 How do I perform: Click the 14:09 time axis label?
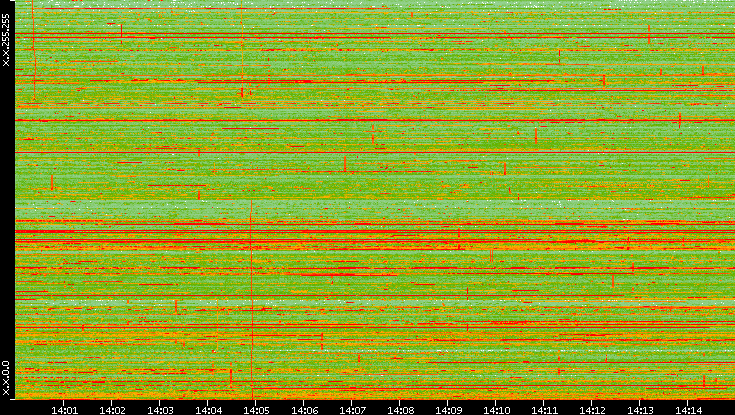point(448,410)
